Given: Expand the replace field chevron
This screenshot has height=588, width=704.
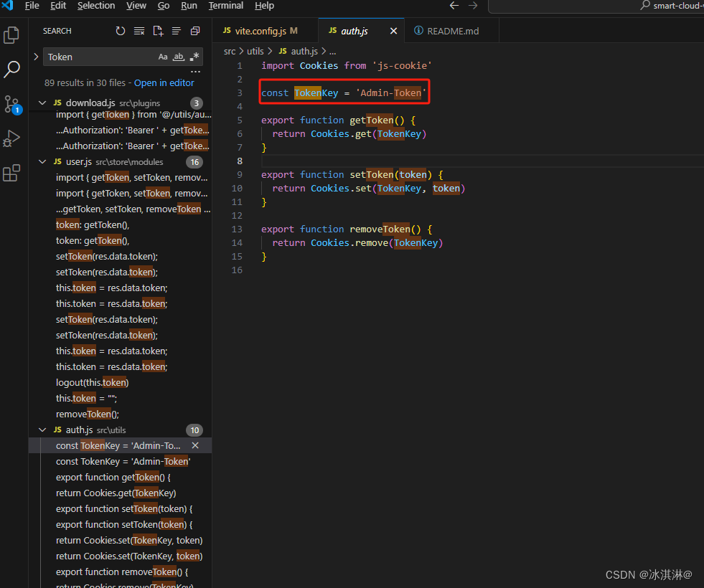Looking at the screenshot, I should tap(36, 57).
